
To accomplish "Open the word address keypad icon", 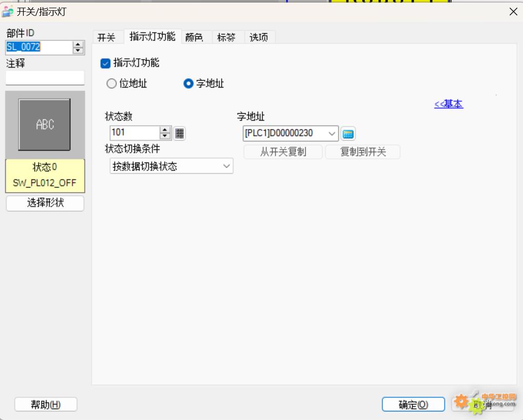I will 348,134.
